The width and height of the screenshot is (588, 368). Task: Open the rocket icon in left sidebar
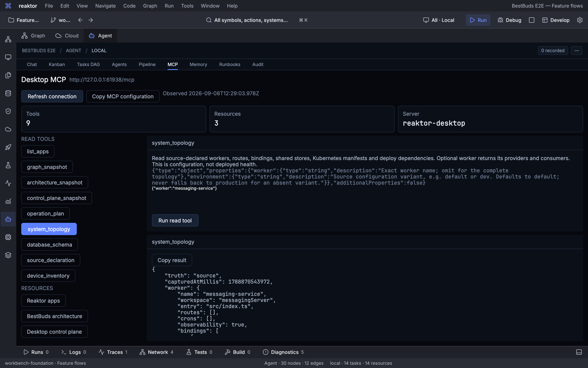click(x=8, y=147)
